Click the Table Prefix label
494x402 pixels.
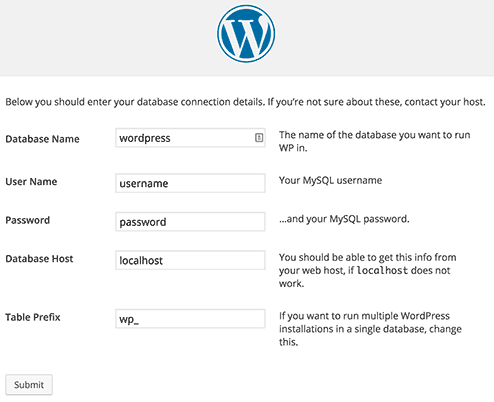(x=33, y=317)
